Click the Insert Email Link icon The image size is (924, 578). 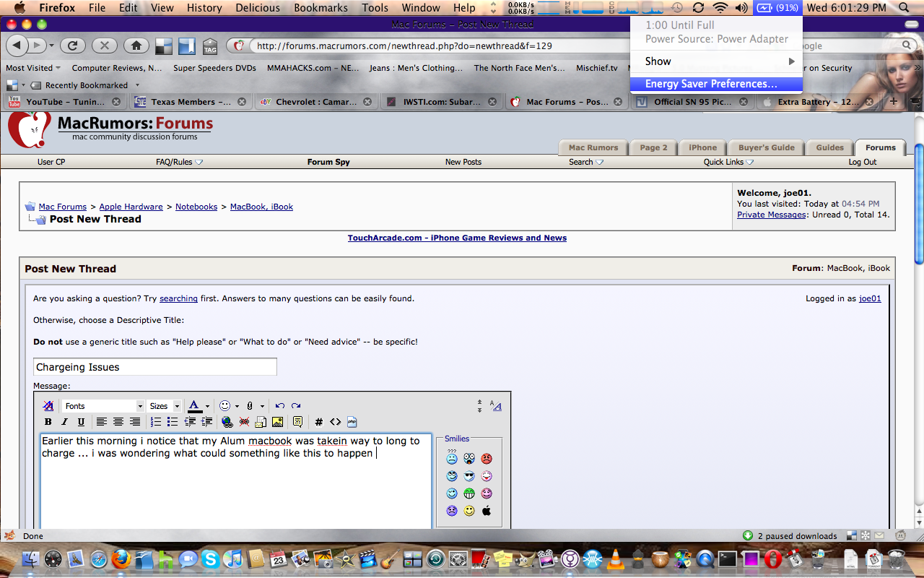click(261, 422)
